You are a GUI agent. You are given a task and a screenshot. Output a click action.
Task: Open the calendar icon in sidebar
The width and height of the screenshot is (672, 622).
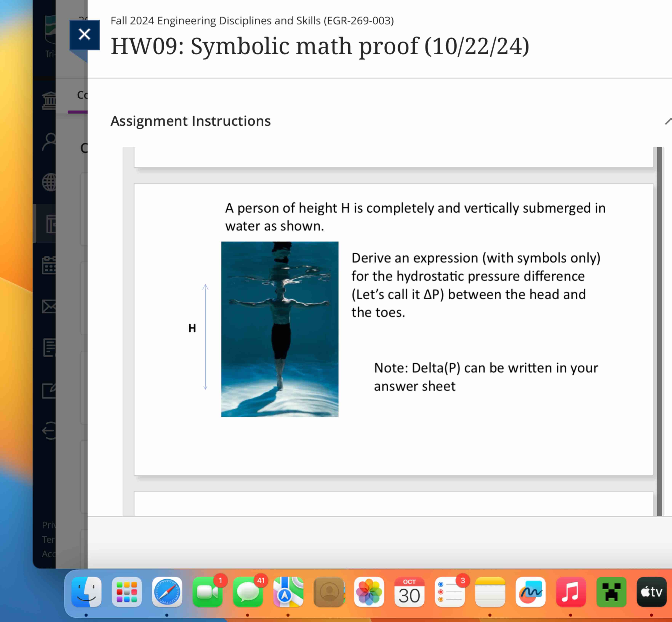click(x=49, y=265)
